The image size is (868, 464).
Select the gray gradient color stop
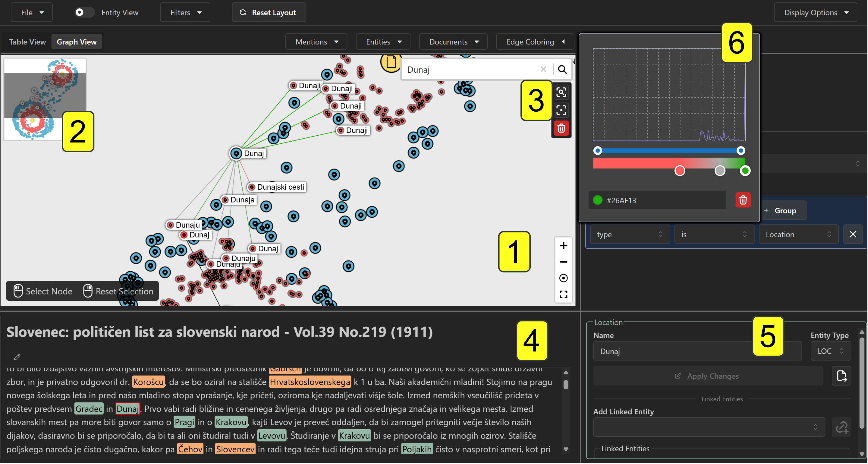(x=720, y=171)
